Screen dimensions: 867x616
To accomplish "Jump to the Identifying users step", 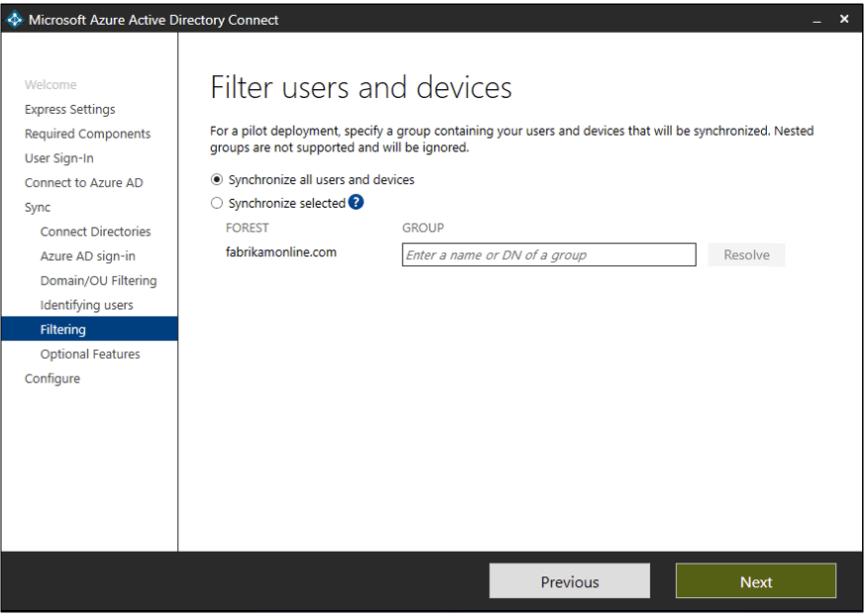I will [87, 305].
